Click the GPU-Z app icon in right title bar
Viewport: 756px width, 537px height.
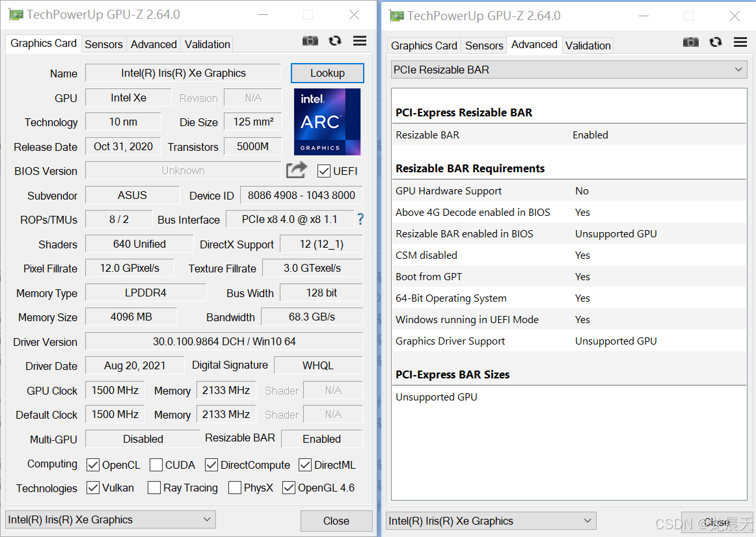pos(397,16)
